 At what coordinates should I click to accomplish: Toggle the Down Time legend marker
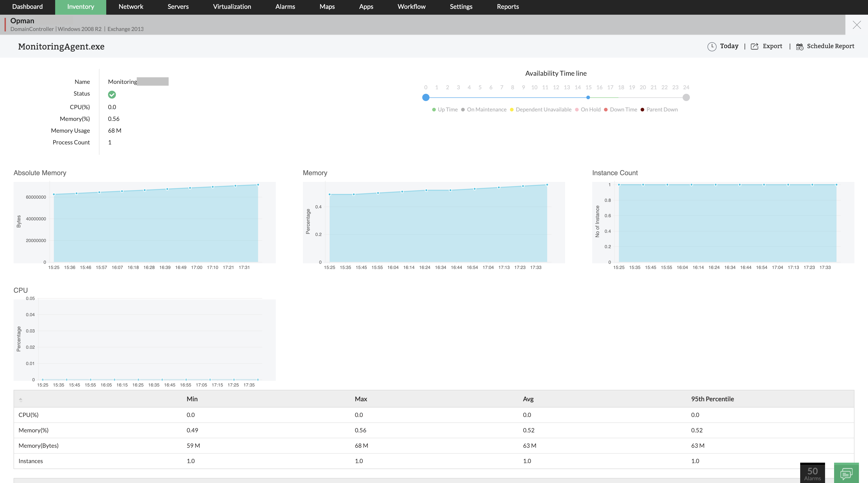coord(606,109)
